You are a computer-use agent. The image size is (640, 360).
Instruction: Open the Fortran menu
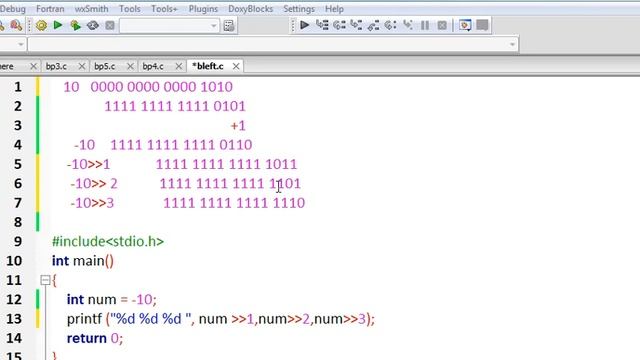pyautogui.click(x=50, y=9)
